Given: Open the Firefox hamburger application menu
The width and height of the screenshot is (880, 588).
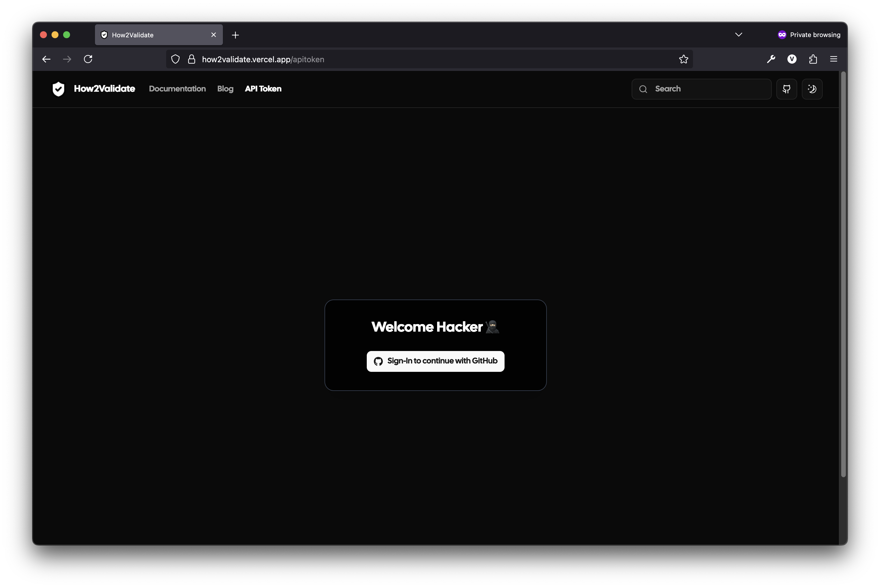Looking at the screenshot, I should tap(833, 59).
